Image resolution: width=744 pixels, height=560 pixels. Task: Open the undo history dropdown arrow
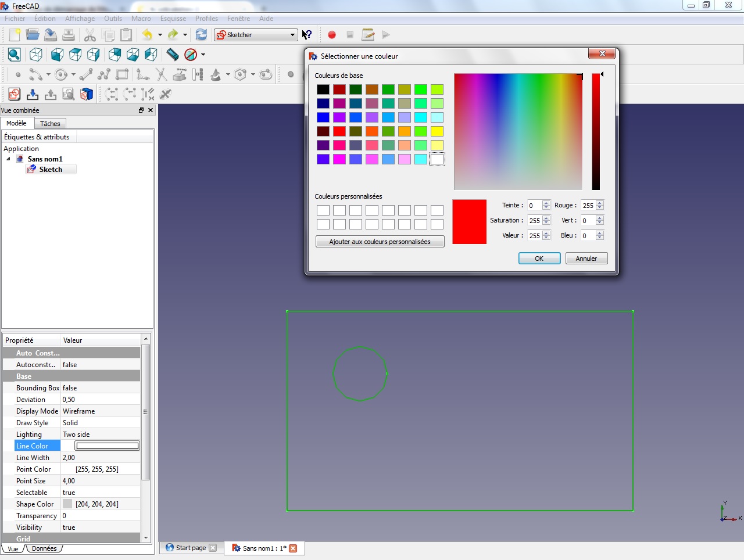point(160,35)
